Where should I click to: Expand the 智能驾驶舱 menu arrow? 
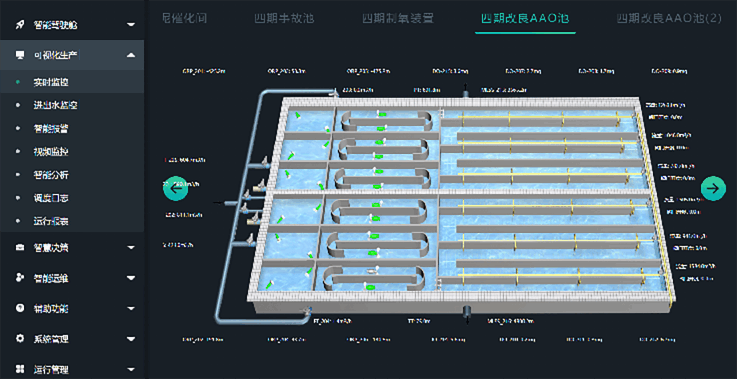(131, 24)
